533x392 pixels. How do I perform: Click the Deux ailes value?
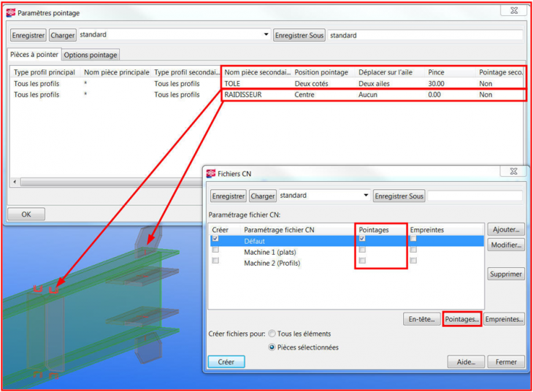374,84
